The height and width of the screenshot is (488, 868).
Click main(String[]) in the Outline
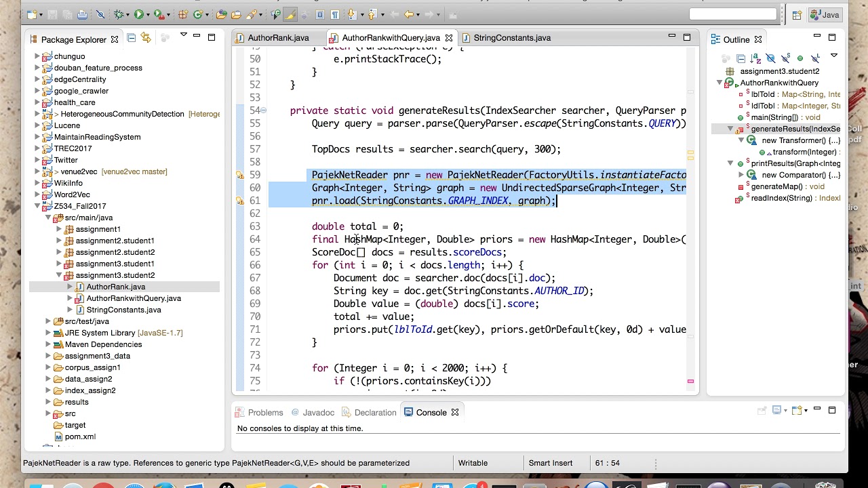[786, 117]
